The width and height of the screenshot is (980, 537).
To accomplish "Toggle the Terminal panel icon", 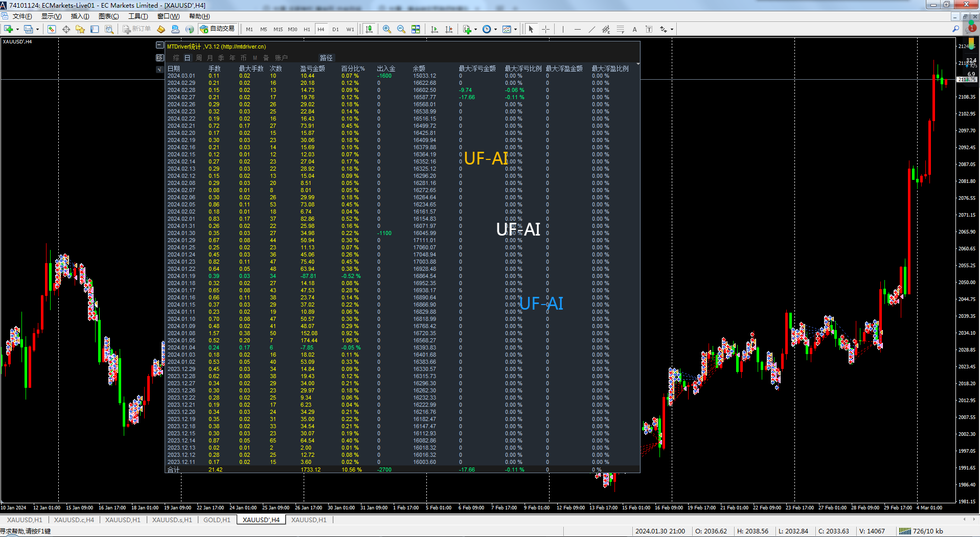I will pos(95,29).
